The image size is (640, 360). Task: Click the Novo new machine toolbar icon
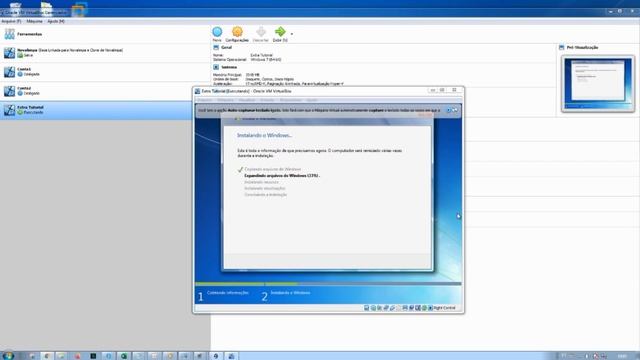217,32
